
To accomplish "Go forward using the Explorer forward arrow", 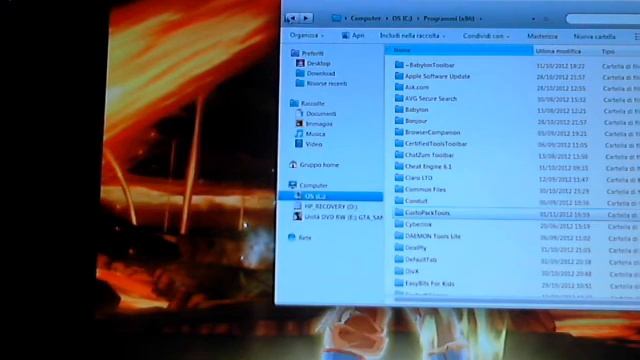I will click(307, 18).
